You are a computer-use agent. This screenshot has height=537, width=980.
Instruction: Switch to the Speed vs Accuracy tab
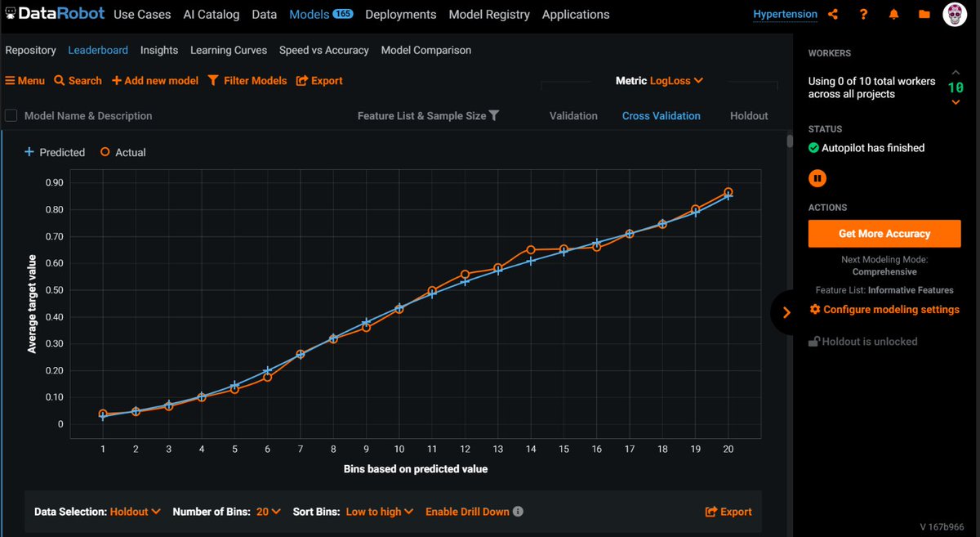pyautogui.click(x=324, y=50)
